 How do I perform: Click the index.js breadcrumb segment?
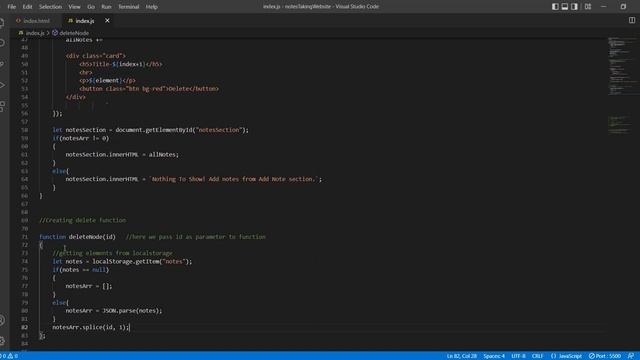(35, 33)
